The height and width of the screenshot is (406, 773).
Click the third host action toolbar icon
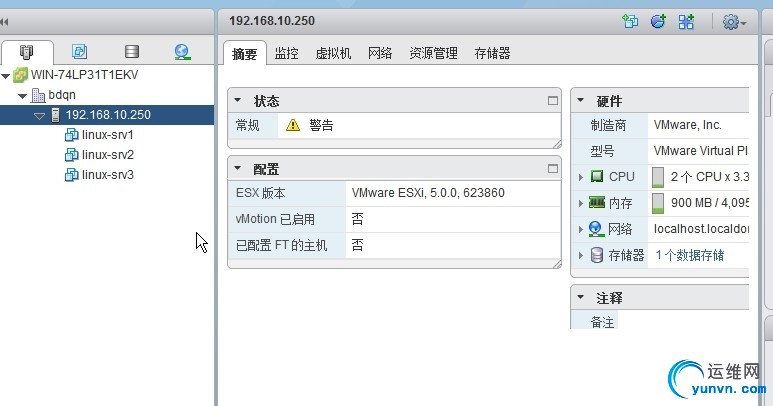(686, 21)
